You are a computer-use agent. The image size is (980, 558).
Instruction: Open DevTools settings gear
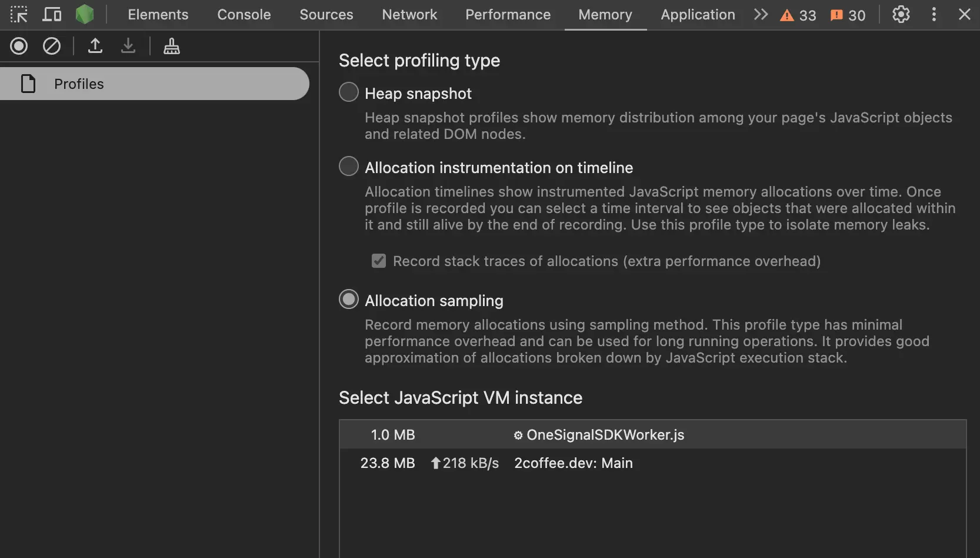[901, 15]
